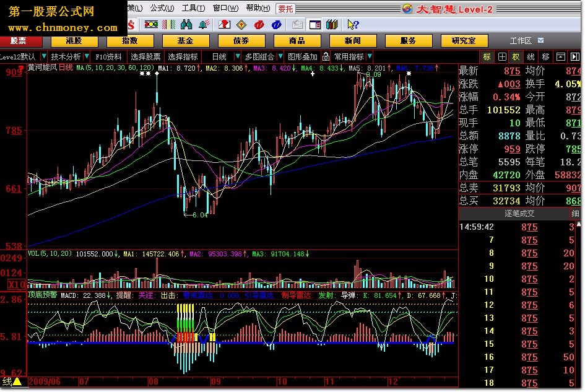The height and width of the screenshot is (392, 585).
Task: Click the lock icon beside 图形叠加
Action: 326,57
